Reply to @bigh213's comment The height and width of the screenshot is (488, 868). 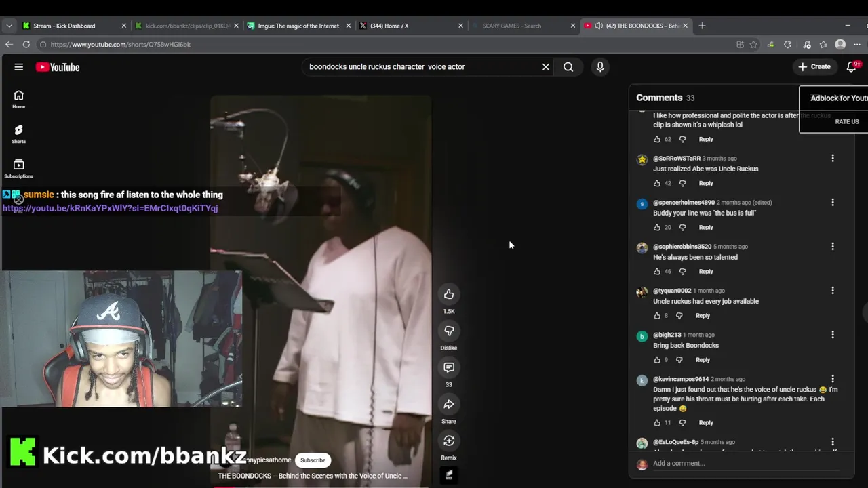point(703,360)
